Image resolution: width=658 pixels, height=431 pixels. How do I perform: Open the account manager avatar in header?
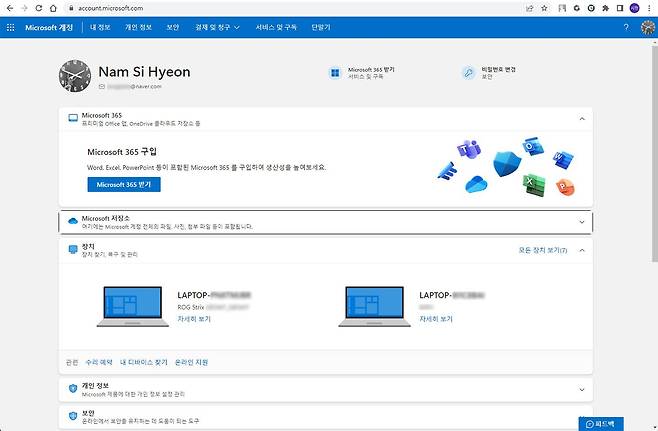click(x=648, y=27)
